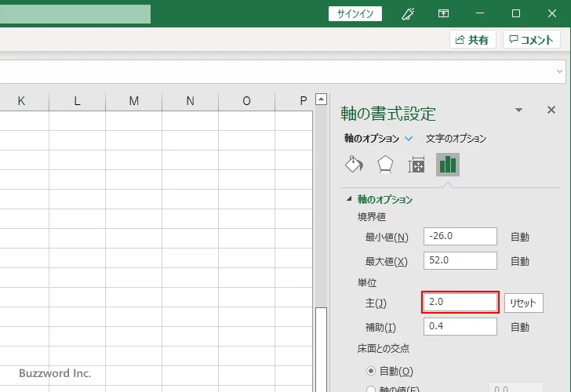Open the Effects pentagon tab

pos(385,165)
